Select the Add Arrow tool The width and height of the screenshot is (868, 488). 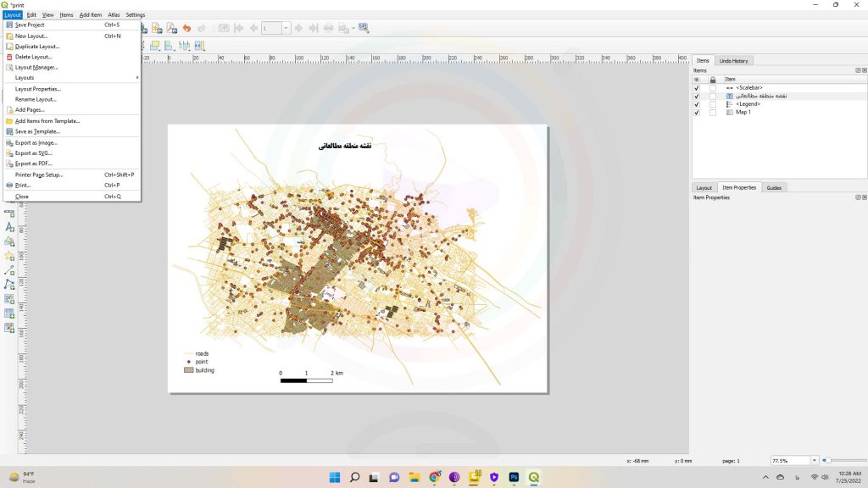pyautogui.click(x=9, y=270)
